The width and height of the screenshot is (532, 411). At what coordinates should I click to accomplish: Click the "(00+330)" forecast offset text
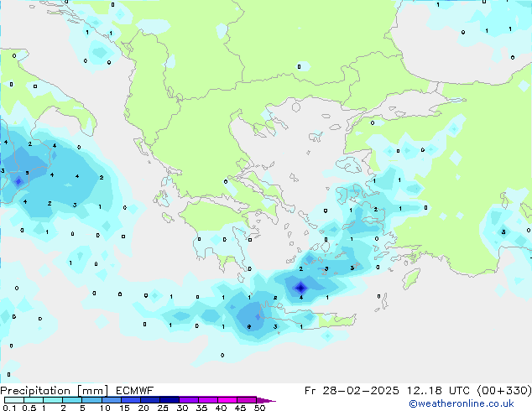pos(504,391)
